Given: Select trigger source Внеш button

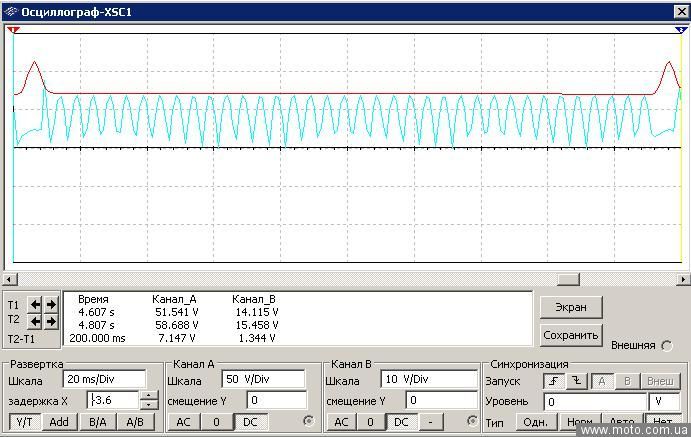Looking at the screenshot, I should (660, 381).
